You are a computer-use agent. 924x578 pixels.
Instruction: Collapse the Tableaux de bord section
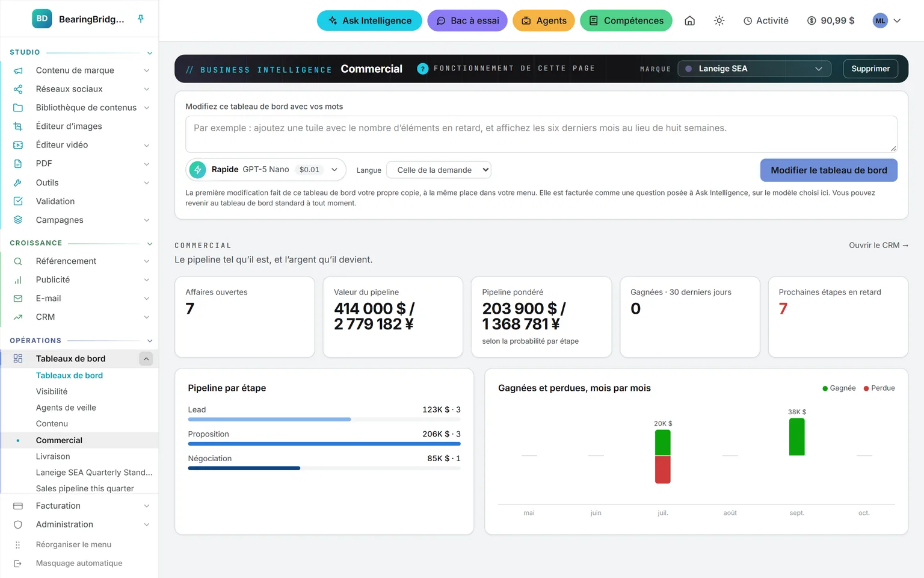click(146, 359)
